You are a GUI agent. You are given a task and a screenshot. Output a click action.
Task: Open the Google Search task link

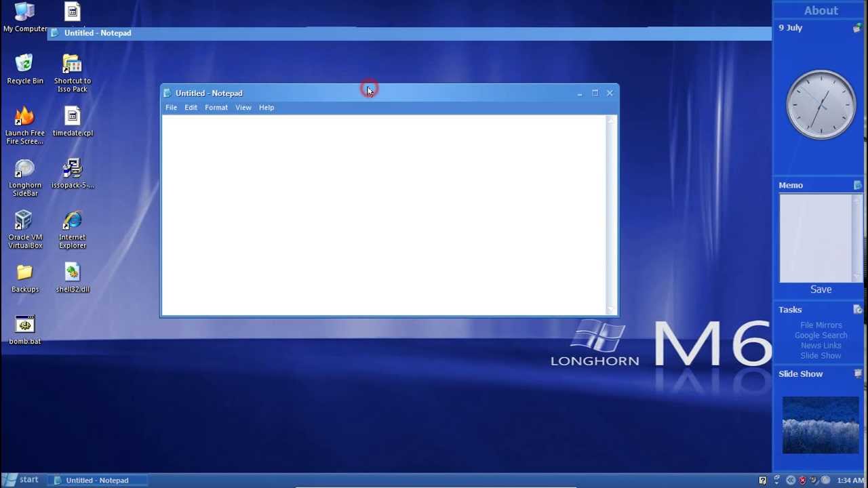click(821, 335)
